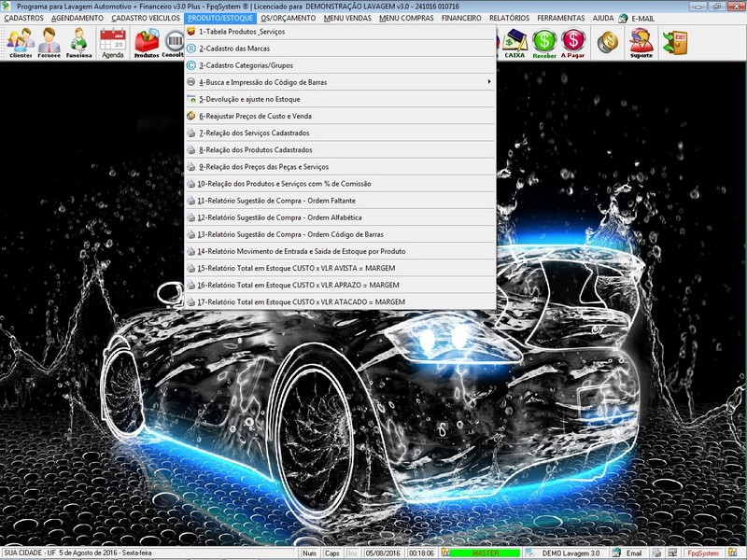Click the Caps indicator in status bar
The width and height of the screenshot is (747, 560).
click(x=331, y=553)
